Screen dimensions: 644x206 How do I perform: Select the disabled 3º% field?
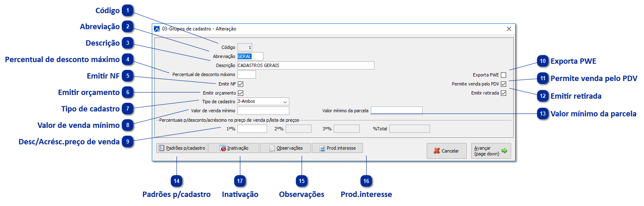(347, 129)
